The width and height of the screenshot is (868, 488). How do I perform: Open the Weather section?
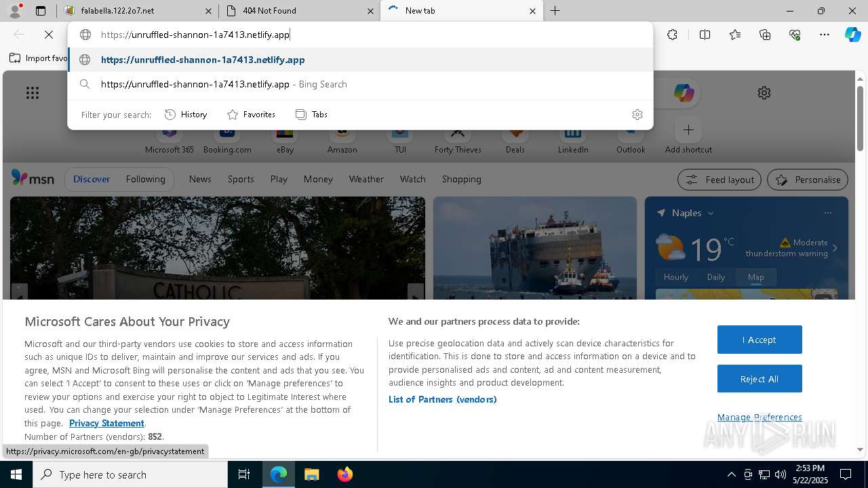coord(366,179)
